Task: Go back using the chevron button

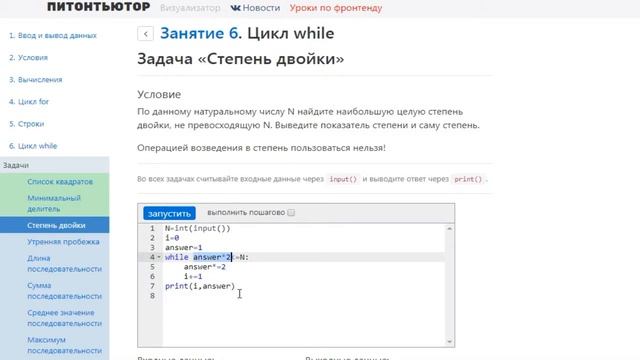Action: click(145, 33)
